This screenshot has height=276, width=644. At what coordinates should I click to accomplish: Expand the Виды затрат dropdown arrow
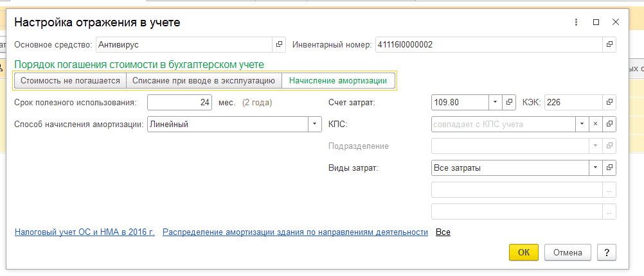pyautogui.click(x=595, y=168)
